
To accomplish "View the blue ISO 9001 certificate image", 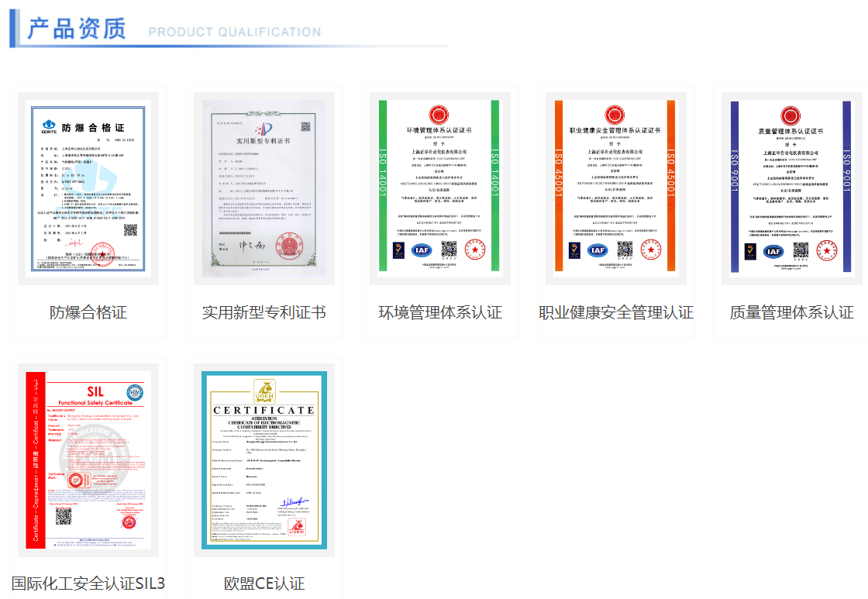I will tap(791, 187).
